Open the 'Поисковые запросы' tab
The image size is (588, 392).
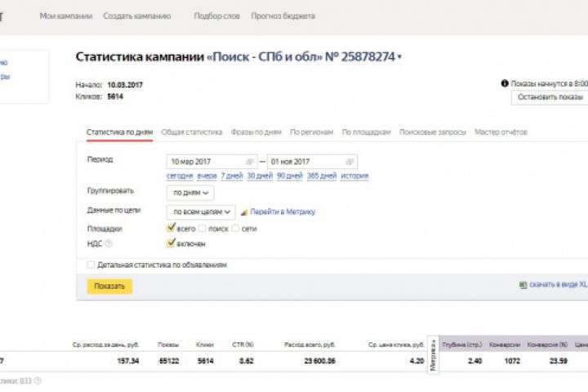coord(433,131)
